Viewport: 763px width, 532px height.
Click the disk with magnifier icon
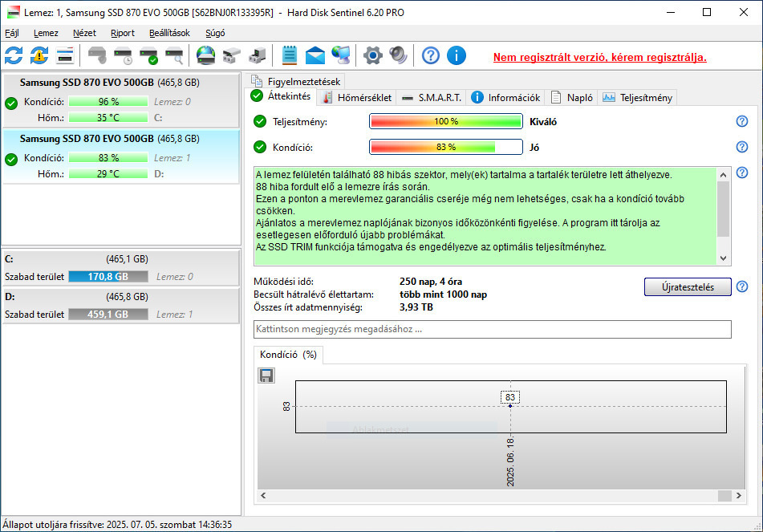[175, 55]
